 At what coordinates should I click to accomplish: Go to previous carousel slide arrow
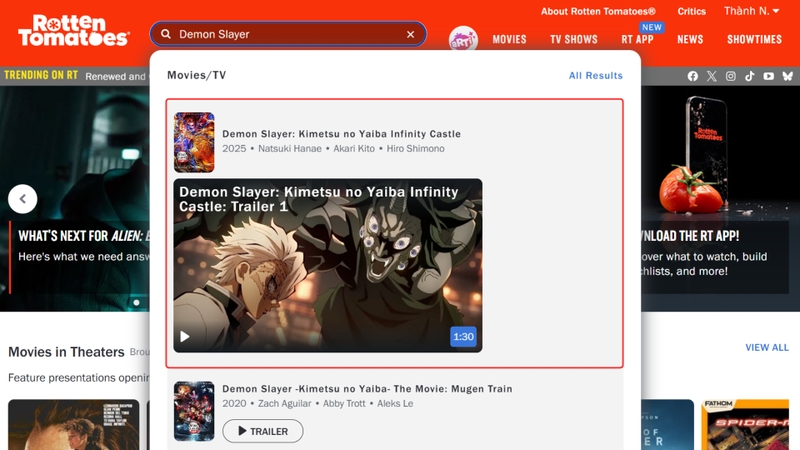(x=22, y=198)
